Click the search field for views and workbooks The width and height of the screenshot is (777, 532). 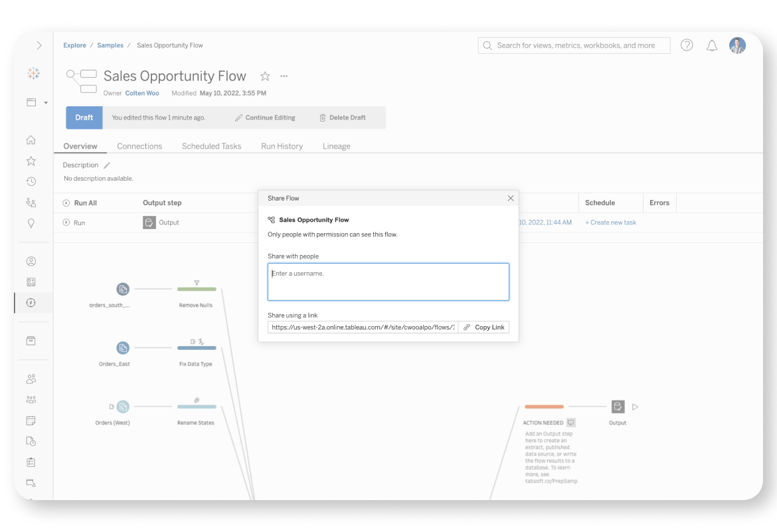574,46
